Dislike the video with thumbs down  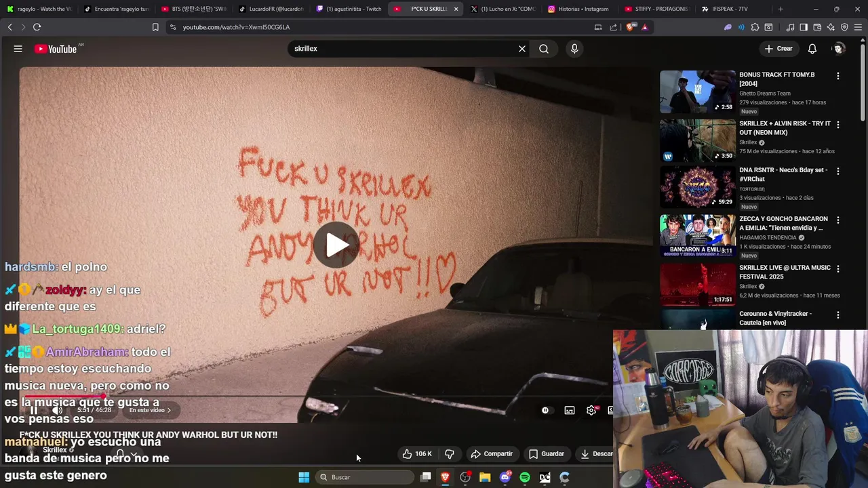pos(449,454)
